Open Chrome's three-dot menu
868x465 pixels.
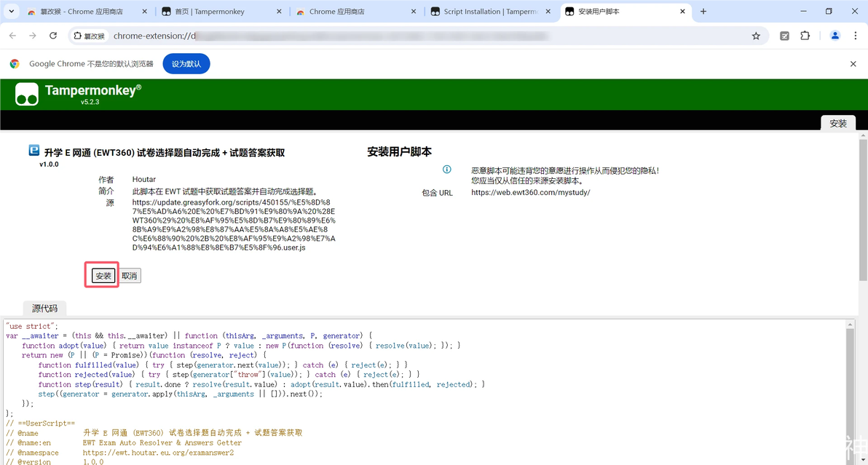(856, 36)
